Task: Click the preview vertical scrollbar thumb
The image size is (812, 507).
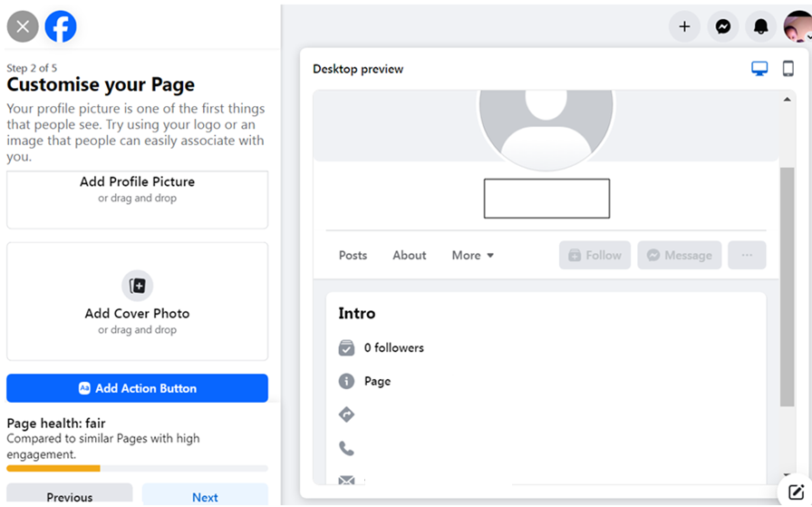Action: pos(788,287)
